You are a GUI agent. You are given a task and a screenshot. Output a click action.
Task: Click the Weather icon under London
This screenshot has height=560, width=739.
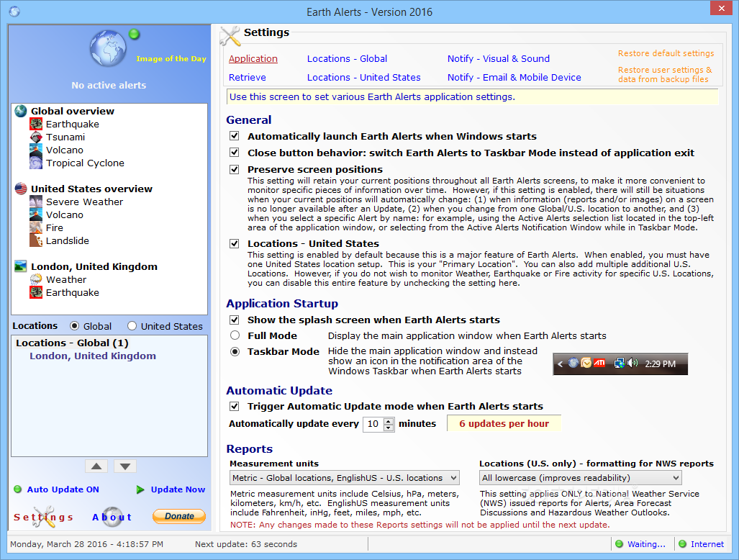tap(36, 279)
